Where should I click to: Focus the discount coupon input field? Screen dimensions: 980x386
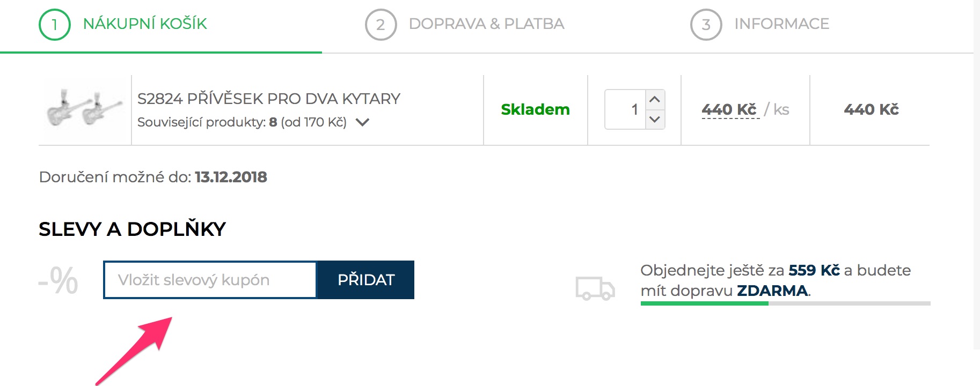pyautogui.click(x=210, y=280)
